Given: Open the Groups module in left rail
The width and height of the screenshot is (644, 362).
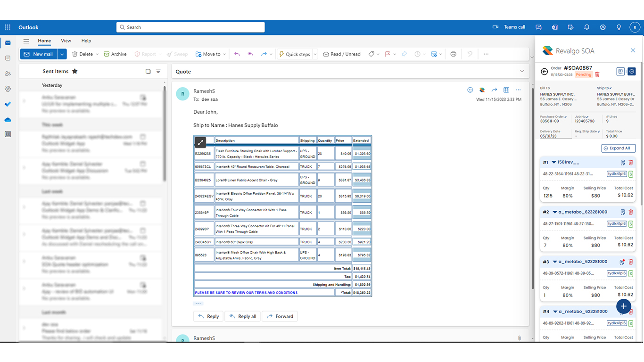Looking at the screenshot, I should point(8,89).
